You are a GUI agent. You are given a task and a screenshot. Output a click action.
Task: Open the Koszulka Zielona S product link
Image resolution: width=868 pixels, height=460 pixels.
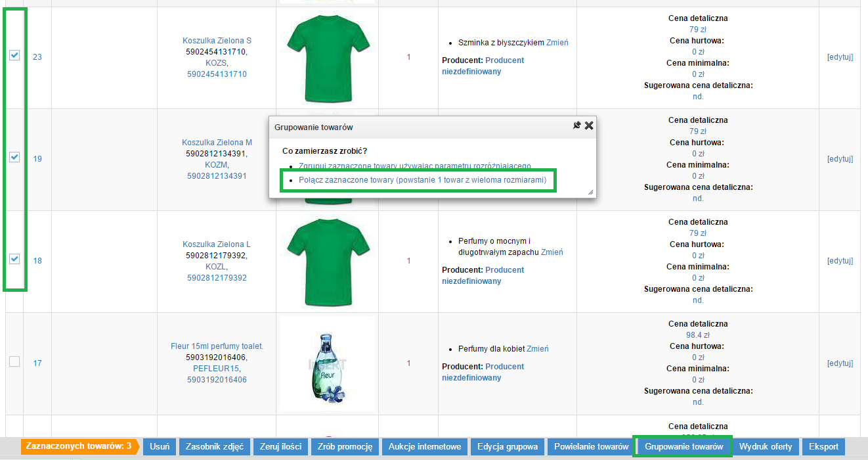217,41
